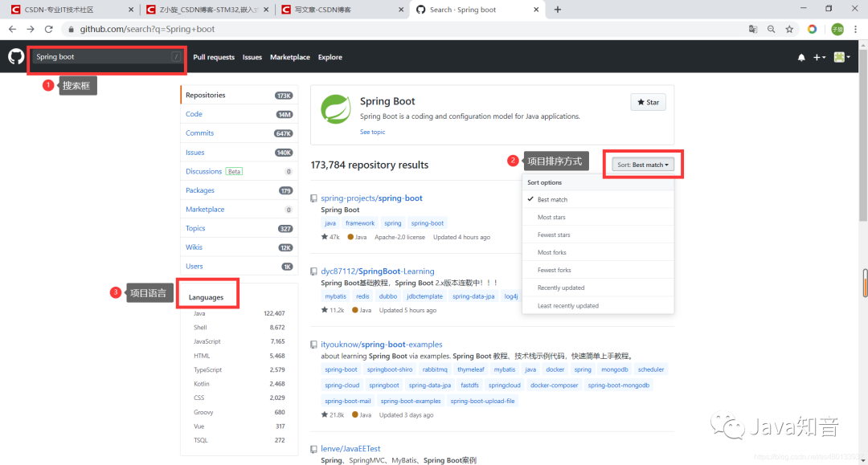Screen dimensions: 868x465
Task: Open ityouknow/spring-boot-examples repository
Action: click(x=382, y=345)
